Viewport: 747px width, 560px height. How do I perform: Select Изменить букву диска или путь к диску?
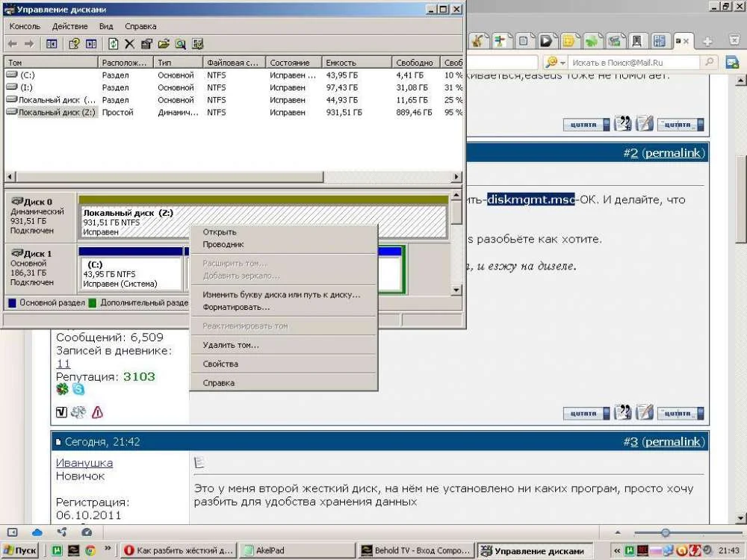coord(283,295)
